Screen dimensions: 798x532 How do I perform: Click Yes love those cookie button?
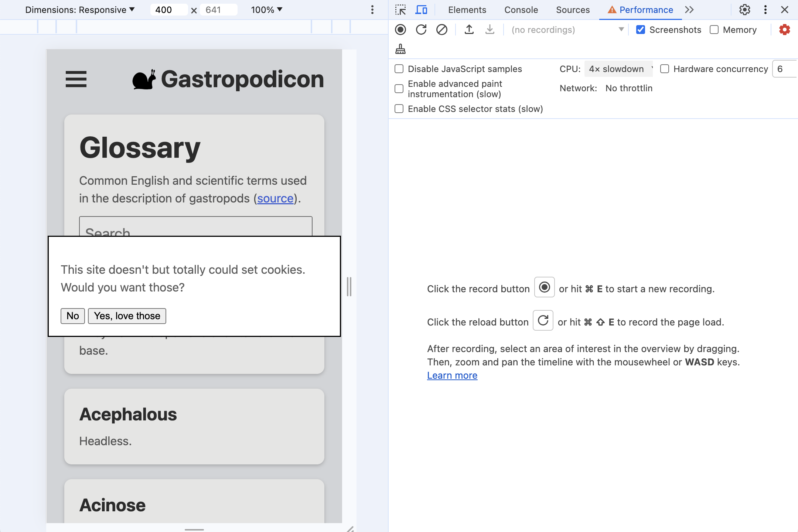point(127,315)
